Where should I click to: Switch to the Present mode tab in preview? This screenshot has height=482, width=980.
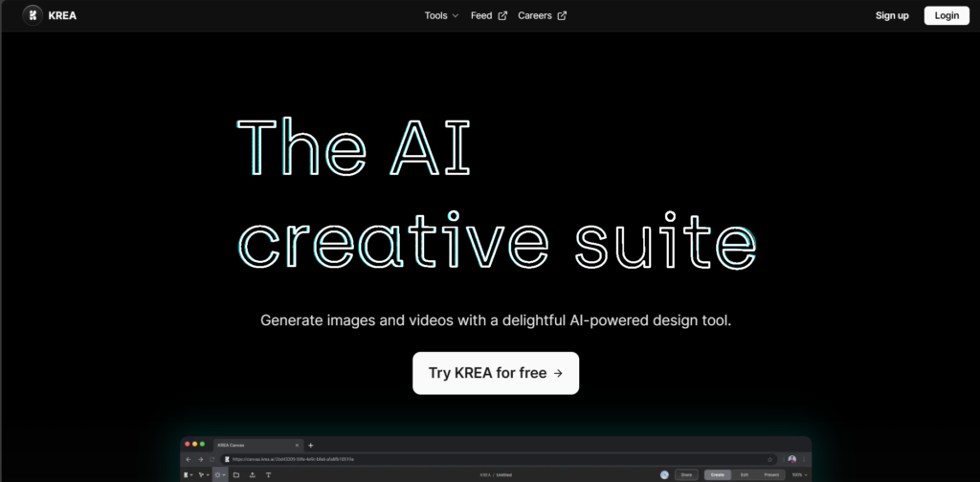click(x=771, y=475)
